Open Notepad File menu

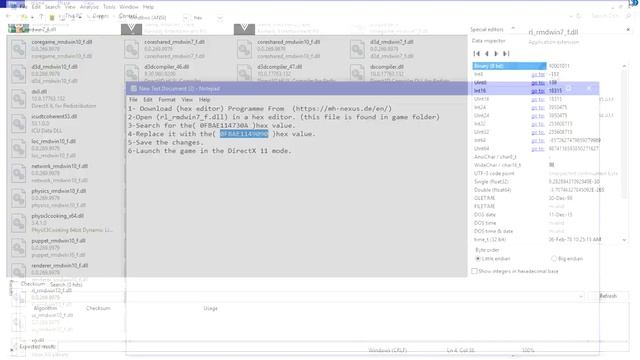[133, 100]
